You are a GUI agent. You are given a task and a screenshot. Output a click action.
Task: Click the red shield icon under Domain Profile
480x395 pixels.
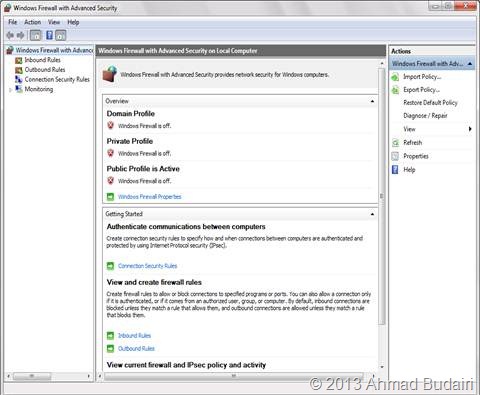click(111, 125)
